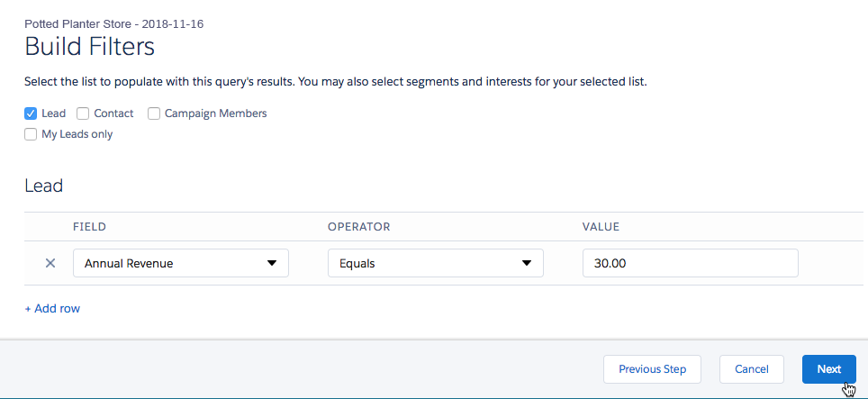Click the Potted Planter Store title text

pyautogui.click(x=113, y=23)
